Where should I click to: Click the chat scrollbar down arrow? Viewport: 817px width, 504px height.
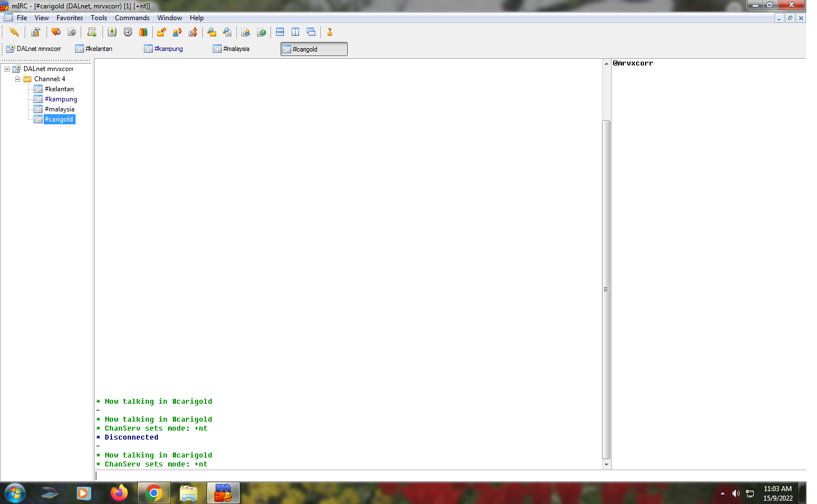[606, 464]
